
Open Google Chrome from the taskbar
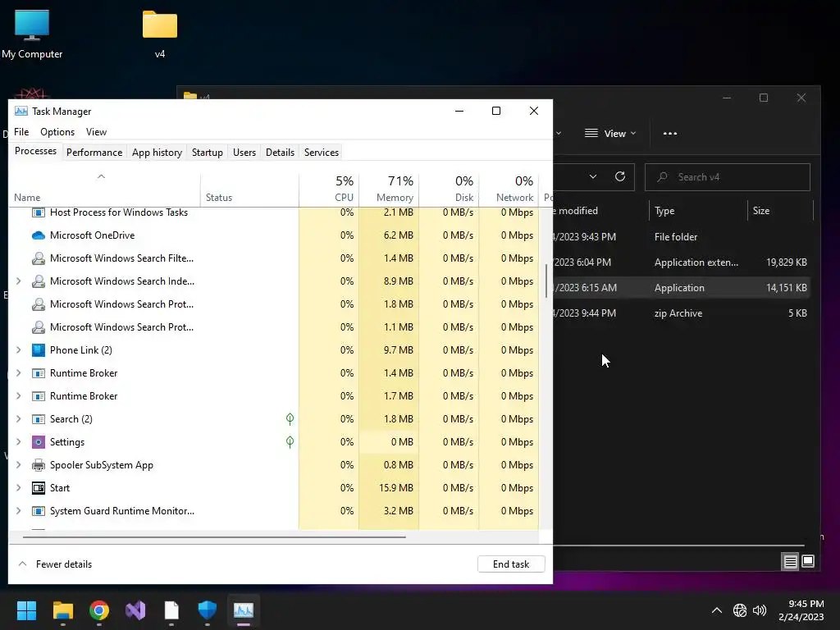click(99, 610)
